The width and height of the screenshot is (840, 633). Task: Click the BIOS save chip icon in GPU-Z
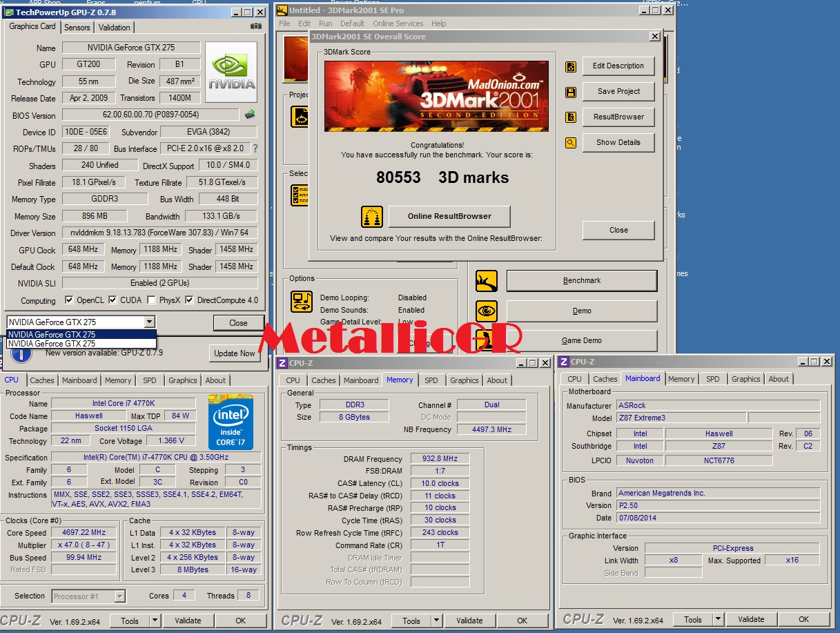click(250, 115)
